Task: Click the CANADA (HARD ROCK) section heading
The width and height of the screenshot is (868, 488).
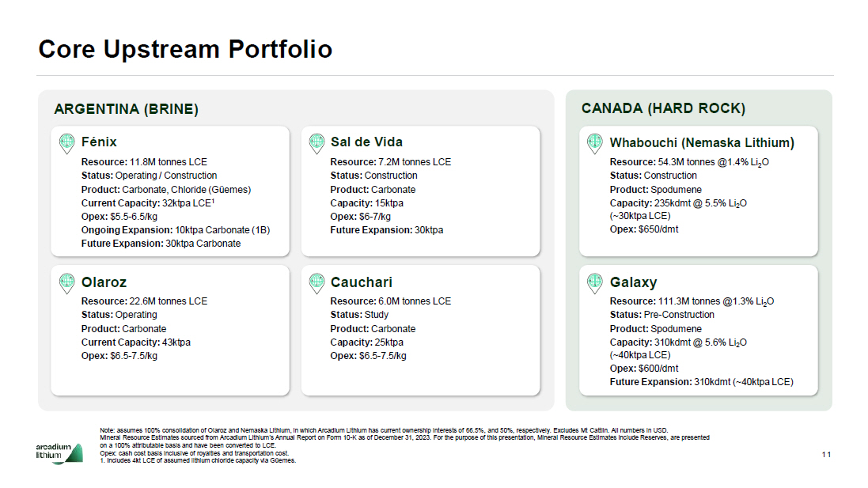Action: click(663, 109)
